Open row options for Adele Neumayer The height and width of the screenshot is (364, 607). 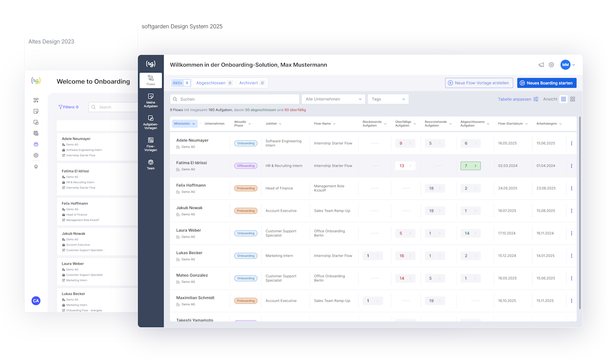pos(571,143)
